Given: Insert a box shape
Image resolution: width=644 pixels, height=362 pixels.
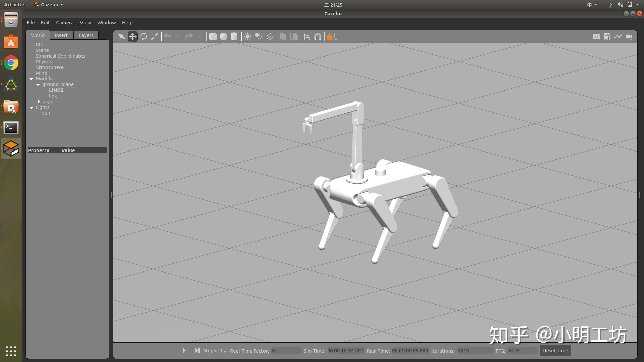Looking at the screenshot, I should (213, 36).
